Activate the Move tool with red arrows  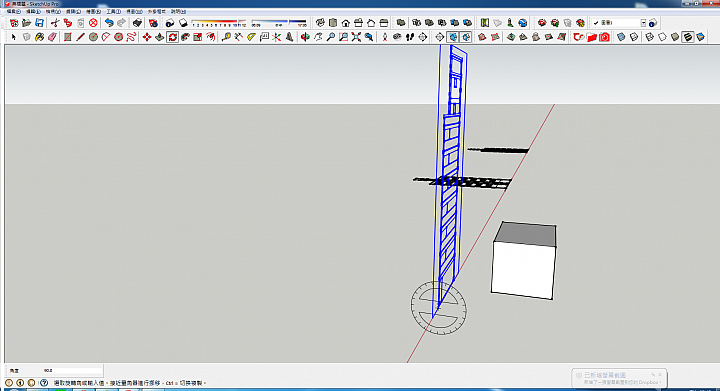click(147, 37)
